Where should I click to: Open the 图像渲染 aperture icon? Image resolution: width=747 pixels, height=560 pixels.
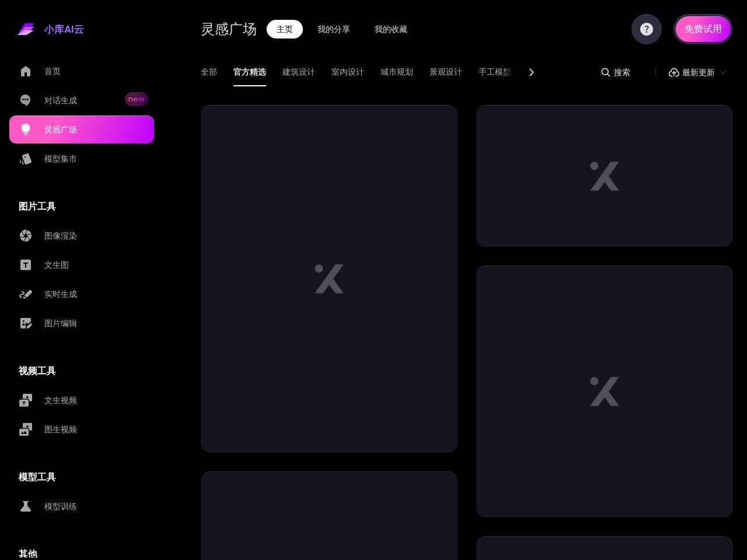coord(26,236)
